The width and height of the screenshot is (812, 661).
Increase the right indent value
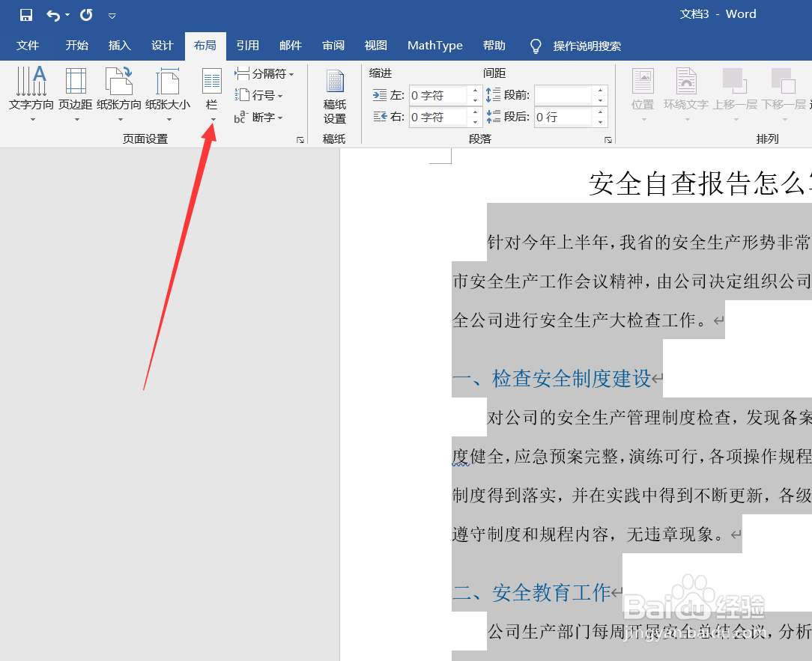(x=475, y=112)
